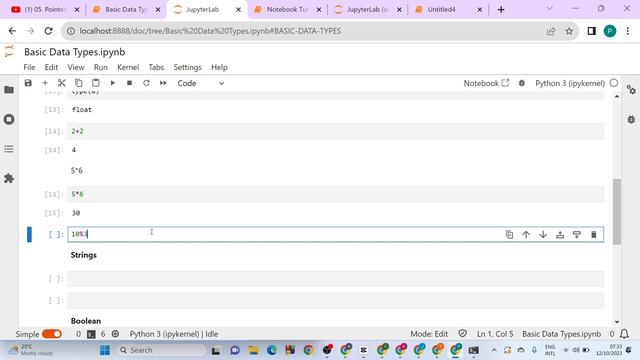Open the File Browser sidebar folder icon
The height and width of the screenshot is (360, 640).
[9, 90]
